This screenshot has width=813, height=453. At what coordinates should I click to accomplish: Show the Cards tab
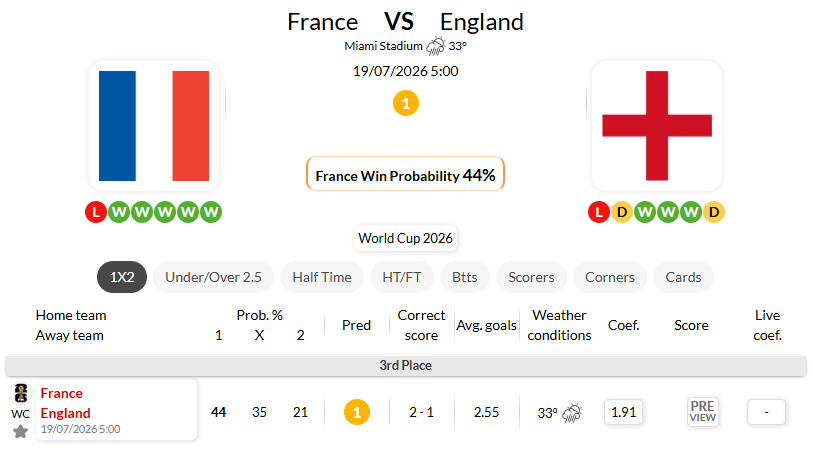[683, 277]
